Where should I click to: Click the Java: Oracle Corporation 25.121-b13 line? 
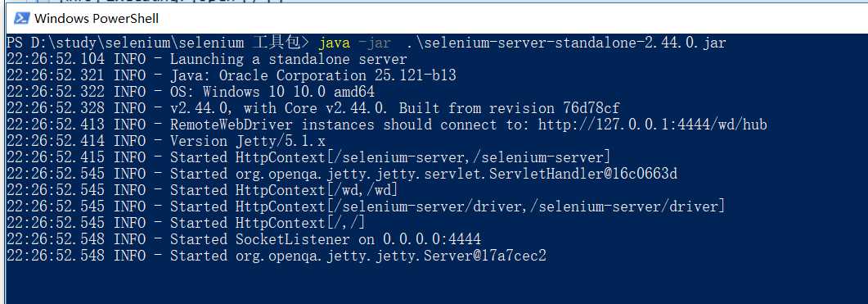click(231, 75)
